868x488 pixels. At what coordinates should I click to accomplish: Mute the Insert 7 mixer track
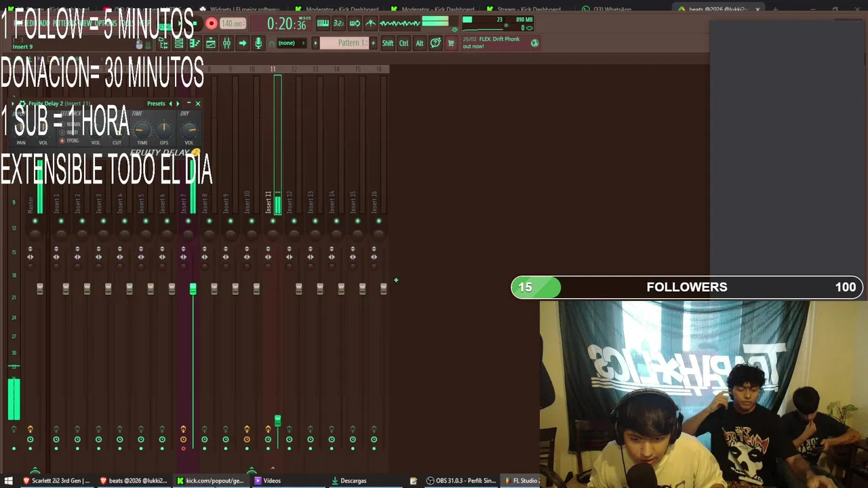coord(189,221)
